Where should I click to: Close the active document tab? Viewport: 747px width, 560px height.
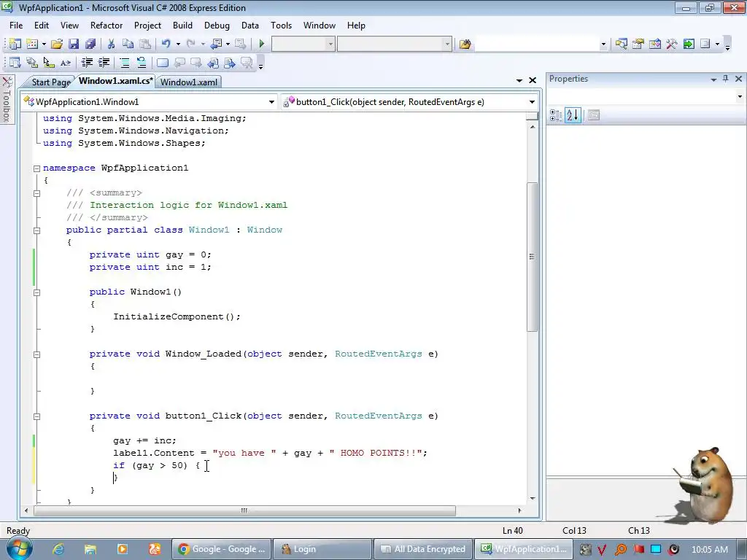(533, 80)
